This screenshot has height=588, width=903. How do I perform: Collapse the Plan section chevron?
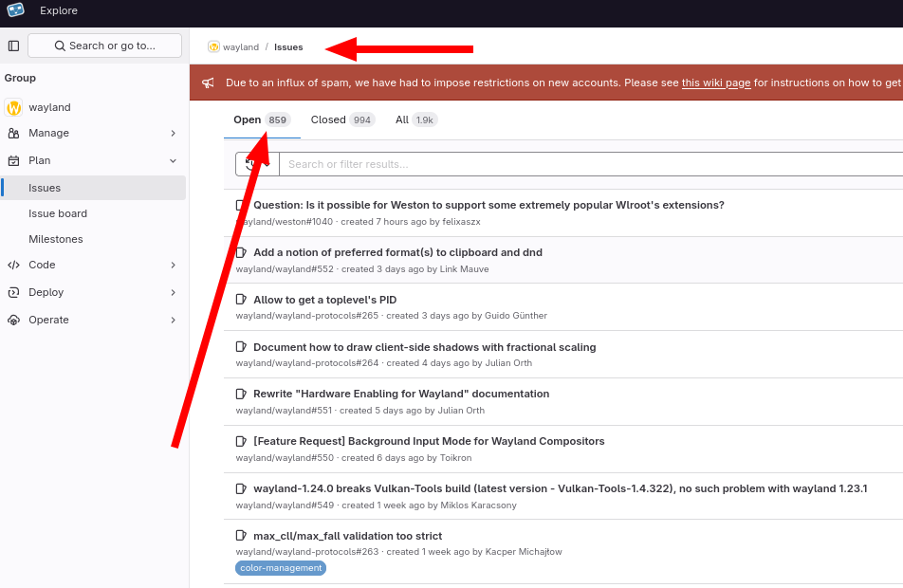click(x=173, y=160)
